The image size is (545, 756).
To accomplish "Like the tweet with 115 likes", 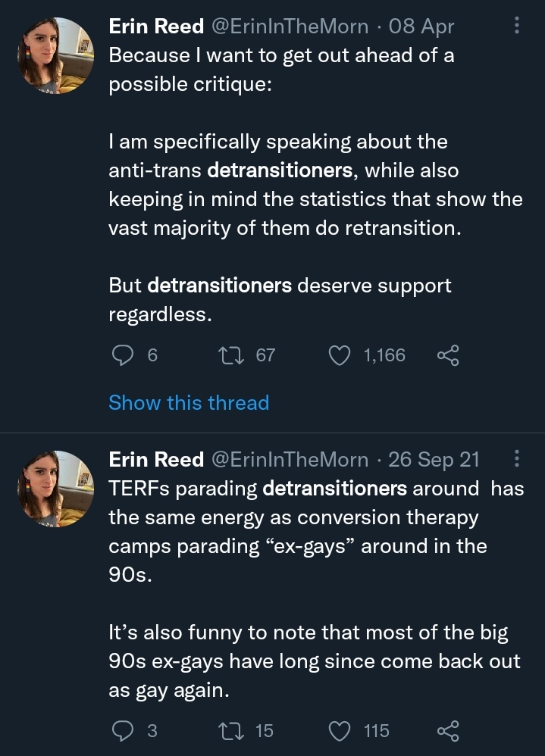I will (x=341, y=730).
